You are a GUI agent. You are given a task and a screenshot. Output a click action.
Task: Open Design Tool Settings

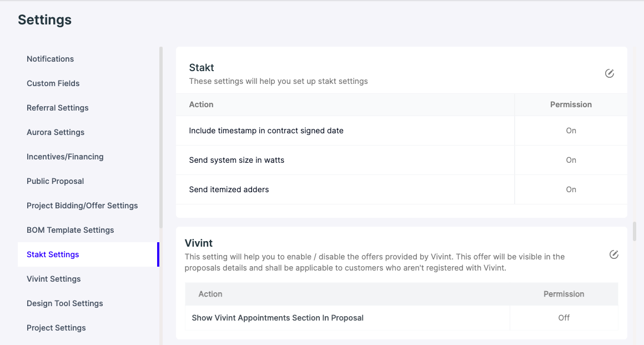tap(64, 303)
